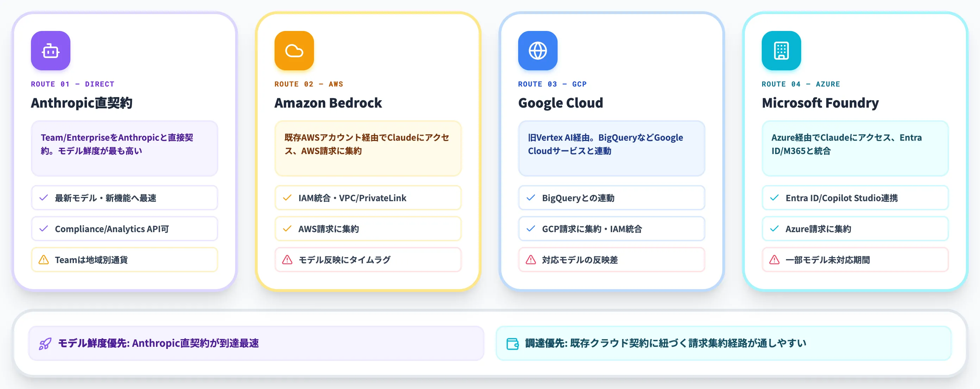980x389 pixels.
Task: Click the teal building icon for Microsoft Foundry
Action: tap(781, 51)
